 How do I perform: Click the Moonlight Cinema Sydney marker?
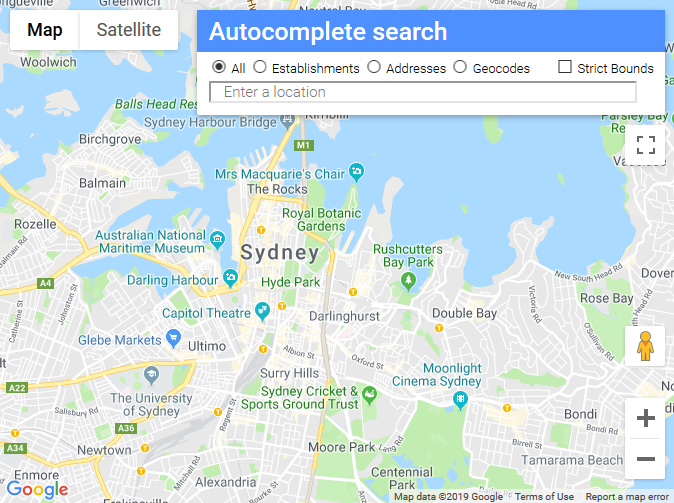coord(460,400)
